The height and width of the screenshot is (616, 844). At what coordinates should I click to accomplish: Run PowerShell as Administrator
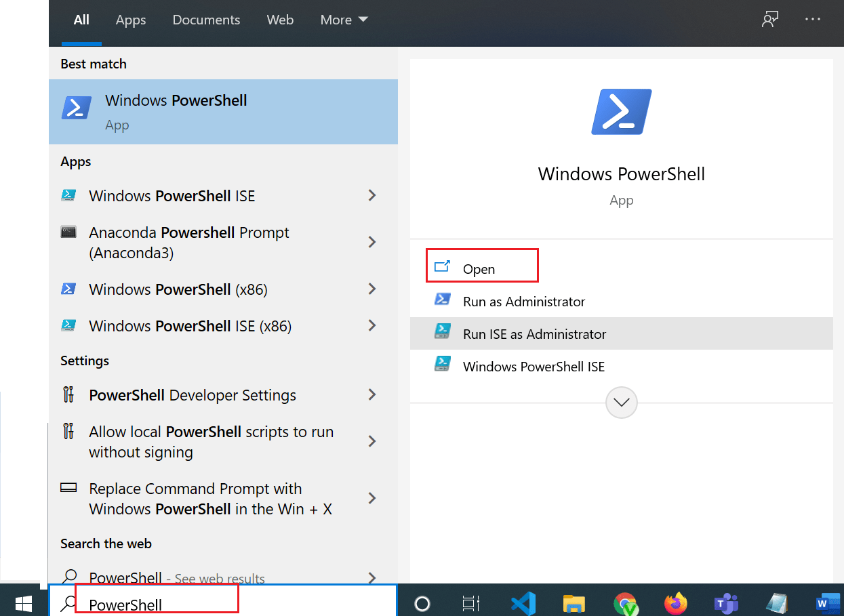(523, 301)
